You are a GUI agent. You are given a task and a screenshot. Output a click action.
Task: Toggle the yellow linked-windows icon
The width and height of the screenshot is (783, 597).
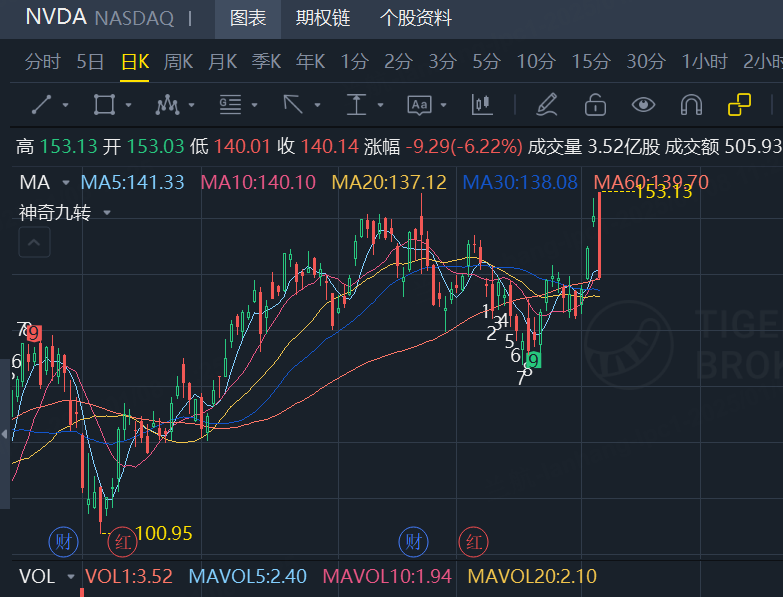click(x=739, y=105)
